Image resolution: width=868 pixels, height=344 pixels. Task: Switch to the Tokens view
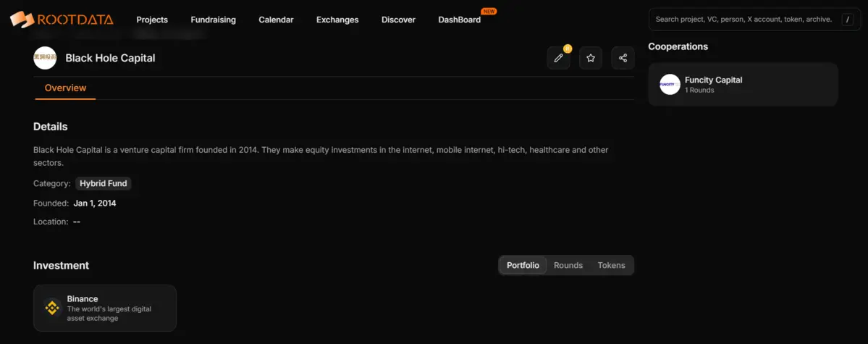click(x=611, y=265)
